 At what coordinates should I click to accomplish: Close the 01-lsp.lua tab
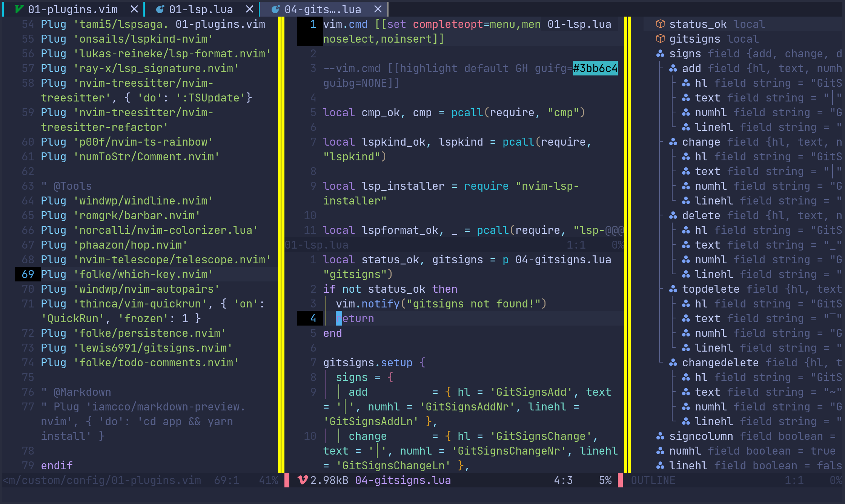pos(249,9)
